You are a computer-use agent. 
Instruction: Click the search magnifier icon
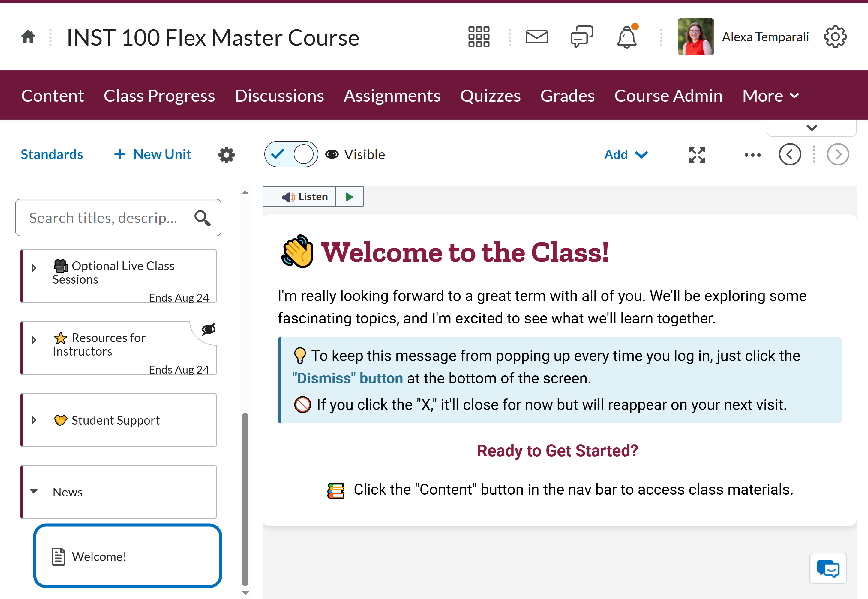[x=203, y=218]
